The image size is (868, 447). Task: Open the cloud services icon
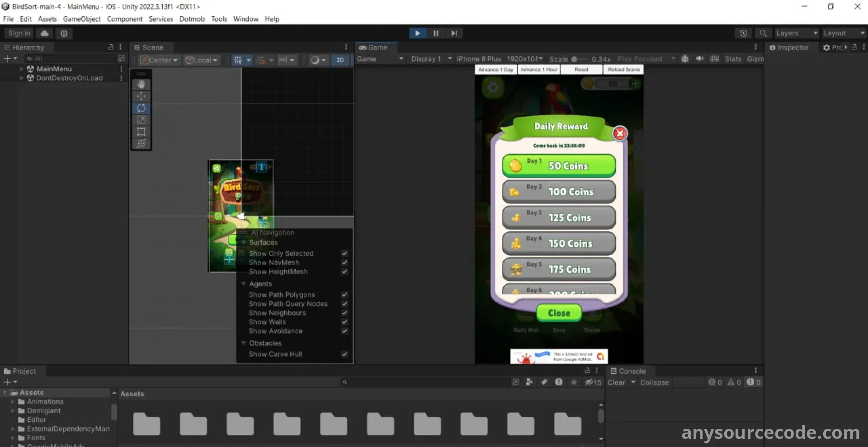44,33
